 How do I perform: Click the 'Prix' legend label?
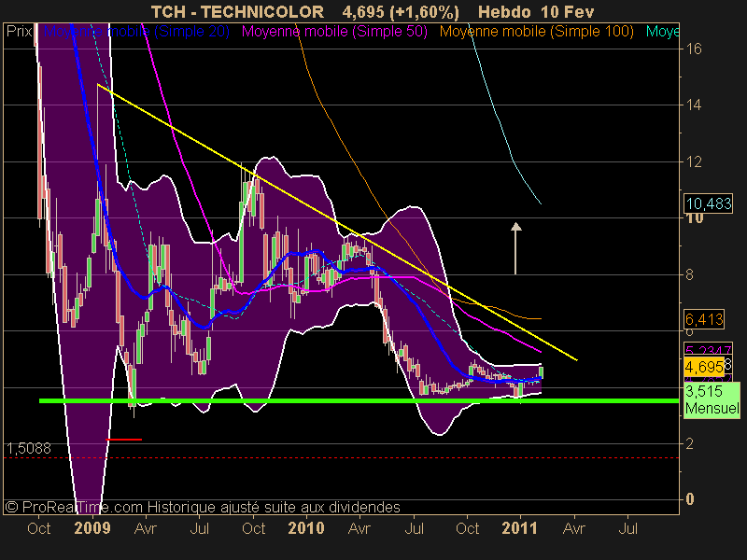click(x=19, y=32)
